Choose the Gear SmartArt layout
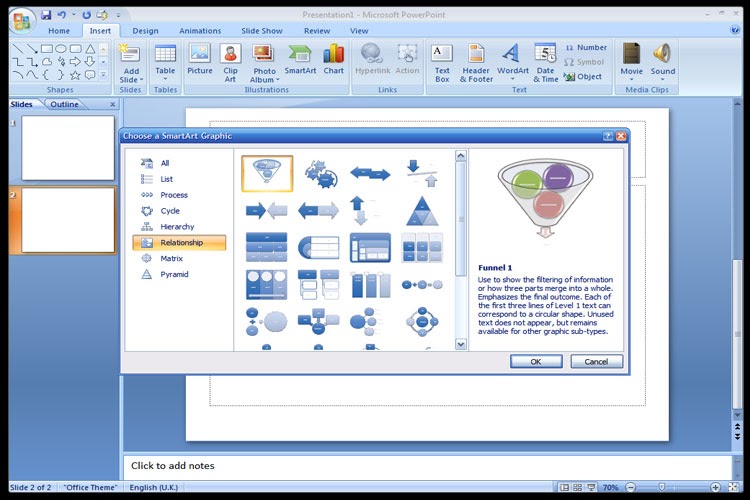Screen dimensions: 750x500 coord(320,174)
